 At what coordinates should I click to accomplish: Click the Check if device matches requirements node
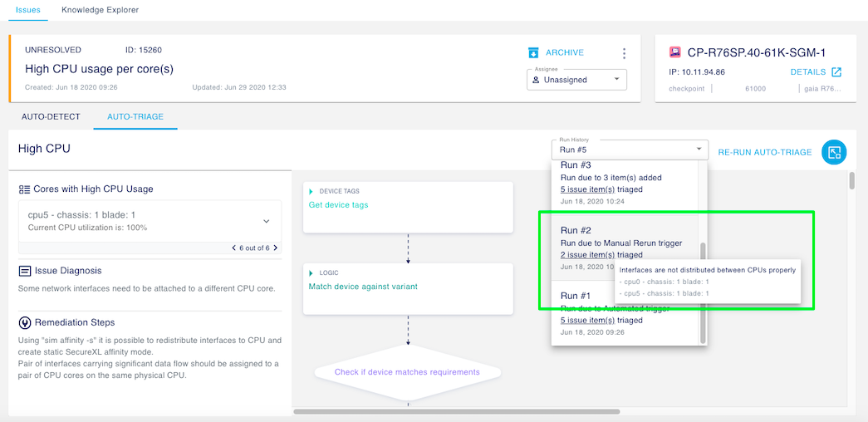point(407,372)
